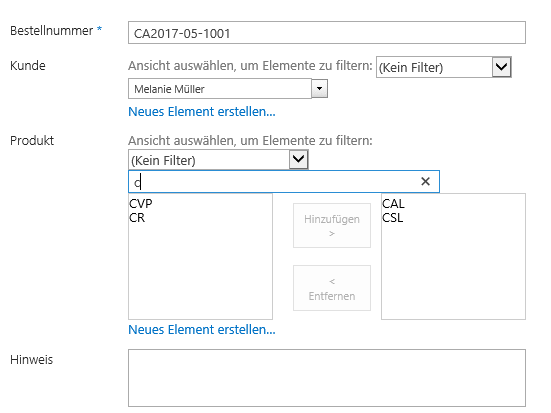This screenshot has height=413, width=551.
Task: Click the Bestellnummer field with CA2017-05-1001
Action: click(x=327, y=33)
